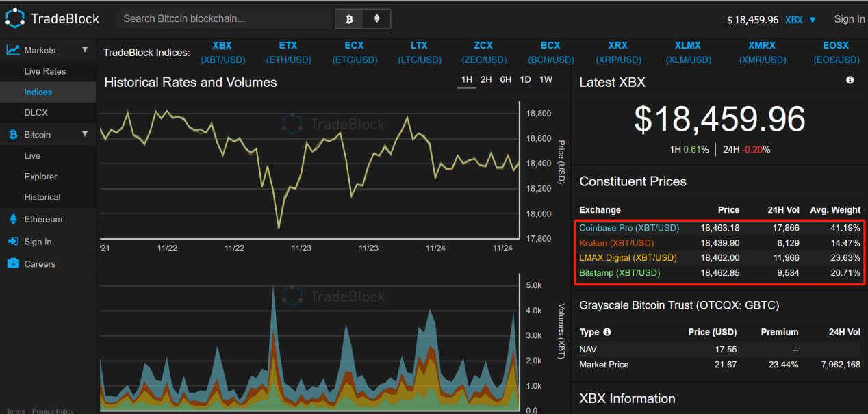The image size is (868, 414).
Task: Select the XRX (XRP/USD) index
Action: click(617, 53)
